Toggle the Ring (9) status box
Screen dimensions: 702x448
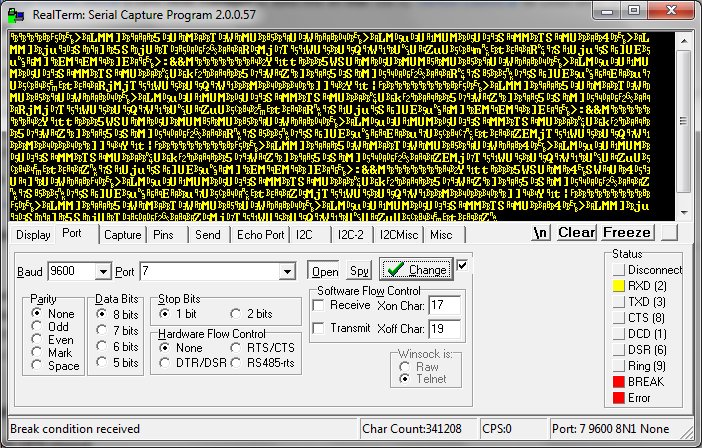tap(618, 366)
